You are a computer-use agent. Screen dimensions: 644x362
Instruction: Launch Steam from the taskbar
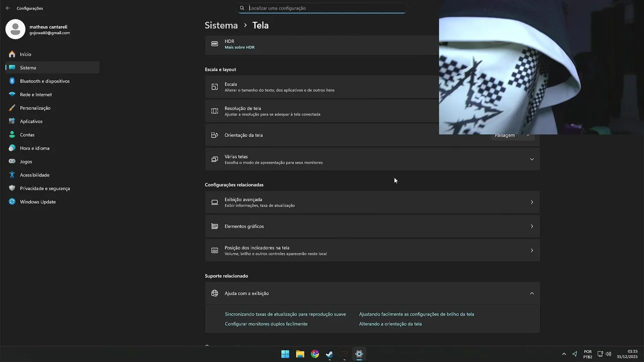coord(330,354)
